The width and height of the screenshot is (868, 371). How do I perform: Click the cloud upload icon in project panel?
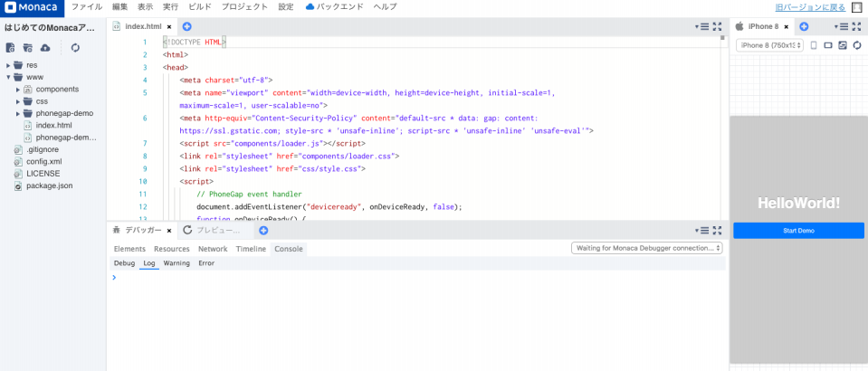pos(45,48)
